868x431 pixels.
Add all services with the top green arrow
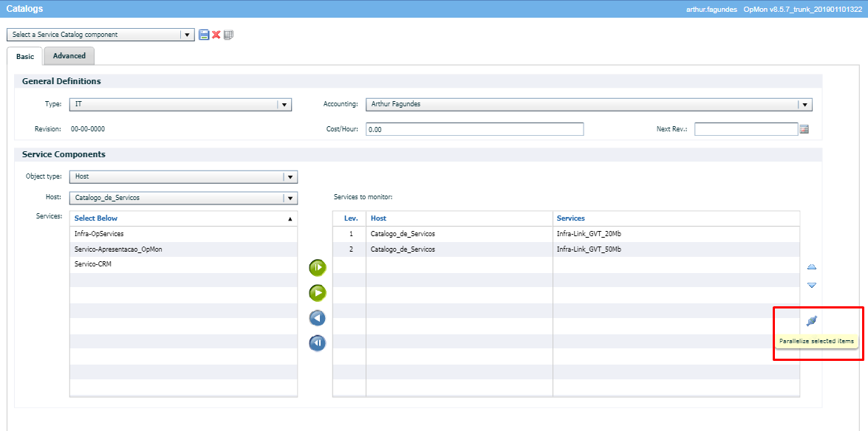tap(317, 268)
